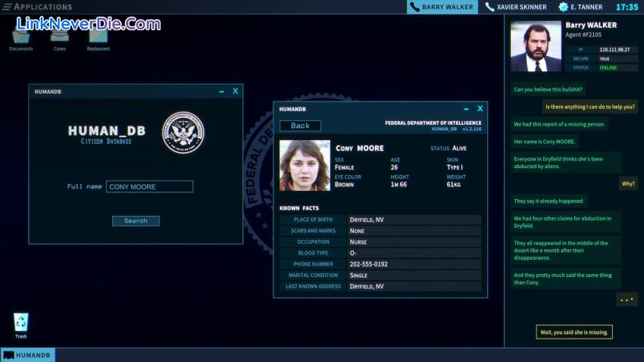The width and height of the screenshot is (644, 362).
Task: Choose reply "Wait, you said she is missing."
Action: (x=574, y=332)
